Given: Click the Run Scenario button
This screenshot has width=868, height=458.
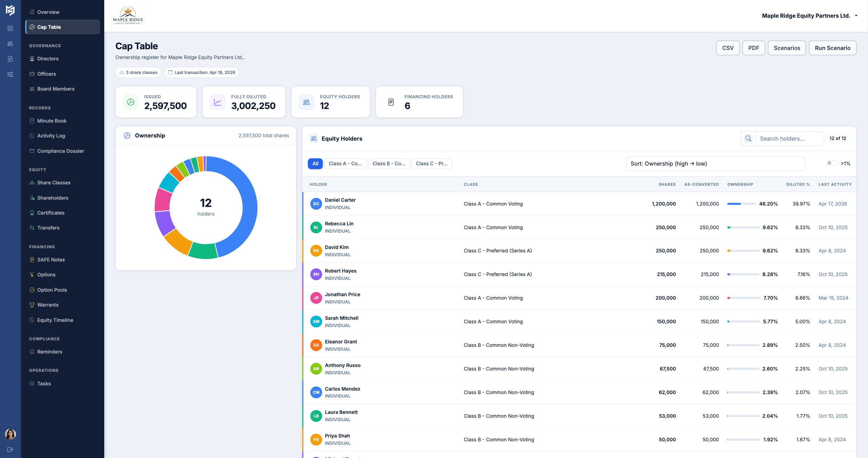Looking at the screenshot, I should [x=832, y=48].
